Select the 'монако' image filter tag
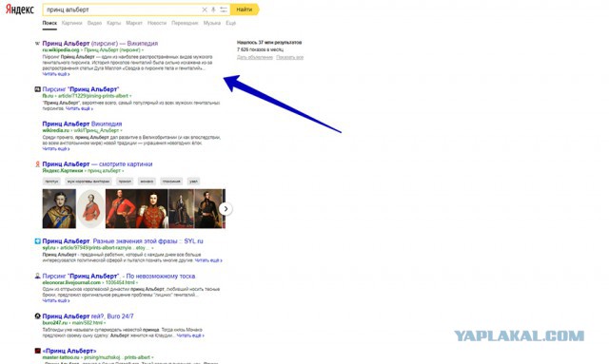Image resolution: width=609 pixels, height=364 pixels. tap(147, 182)
